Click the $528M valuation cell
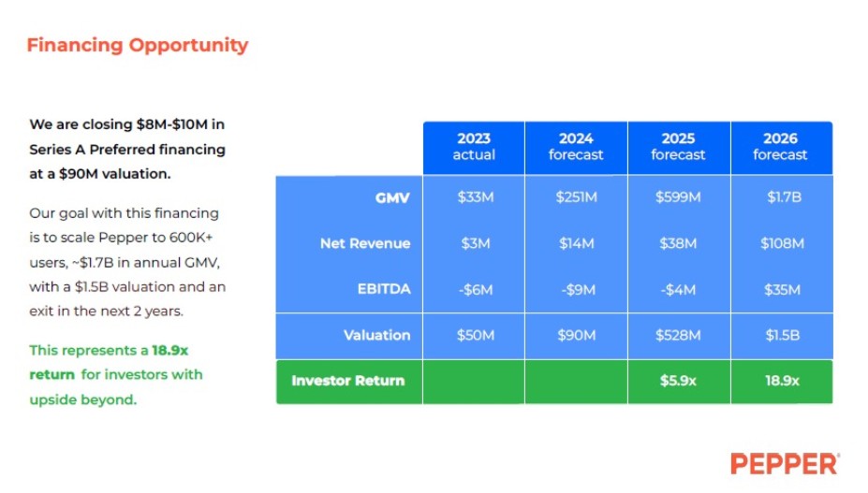 678,335
